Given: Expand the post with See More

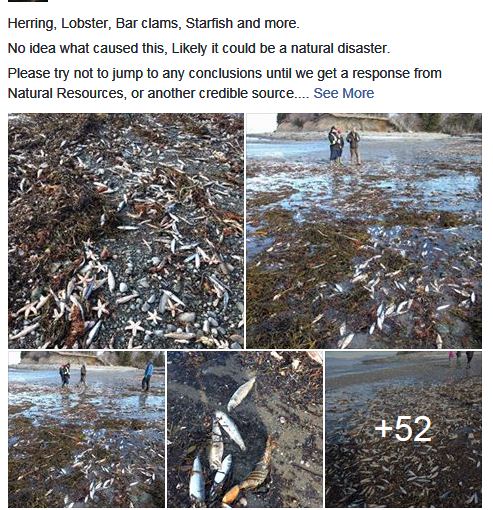Looking at the screenshot, I should click(343, 93).
